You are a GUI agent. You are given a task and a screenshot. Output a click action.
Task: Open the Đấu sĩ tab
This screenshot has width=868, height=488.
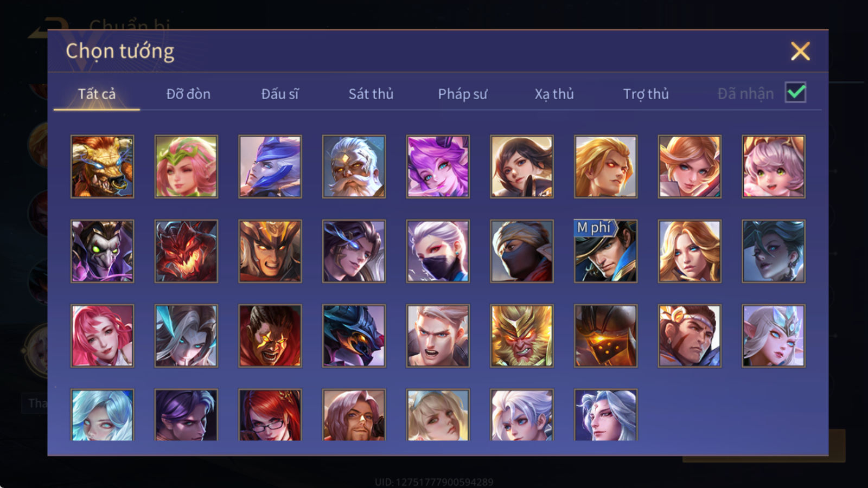[x=280, y=94]
